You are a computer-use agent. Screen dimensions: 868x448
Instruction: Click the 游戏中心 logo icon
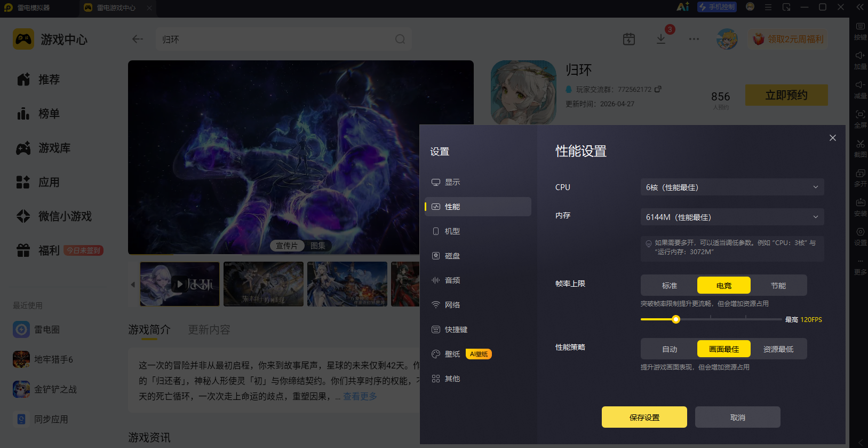tap(23, 39)
